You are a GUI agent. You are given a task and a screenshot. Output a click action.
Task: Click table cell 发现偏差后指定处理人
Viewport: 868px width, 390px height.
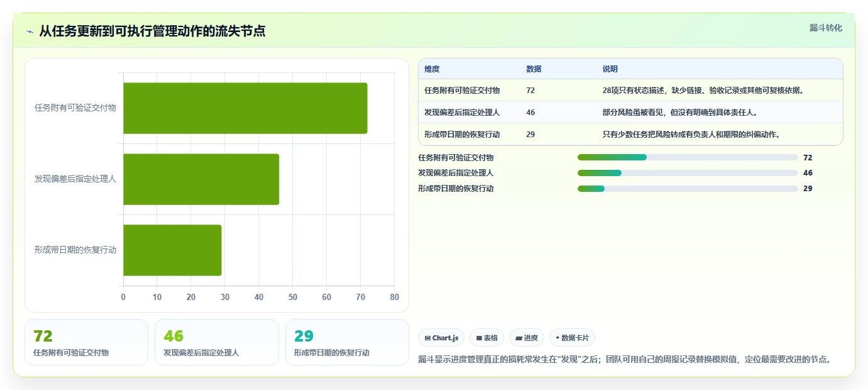(462, 113)
